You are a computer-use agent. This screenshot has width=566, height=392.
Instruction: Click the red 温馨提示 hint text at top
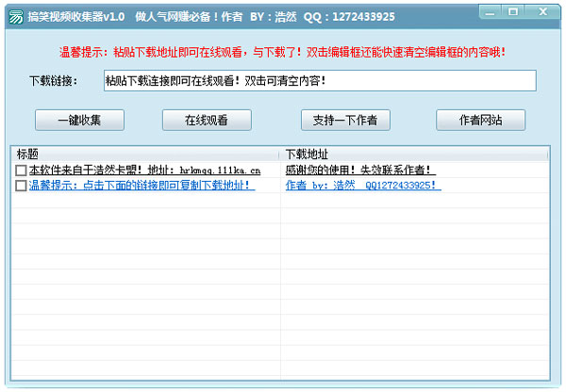pyautogui.click(x=282, y=52)
